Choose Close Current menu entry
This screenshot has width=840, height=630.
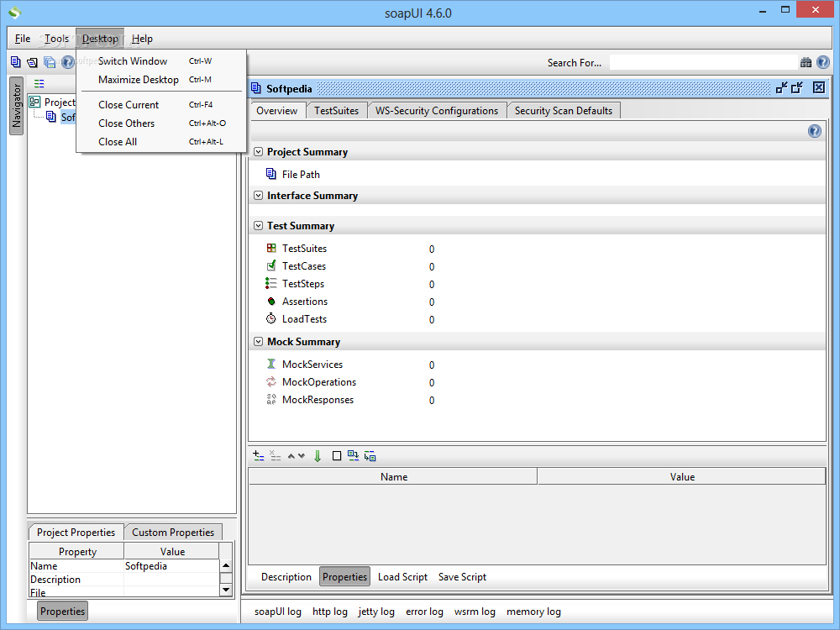[x=160, y=104]
